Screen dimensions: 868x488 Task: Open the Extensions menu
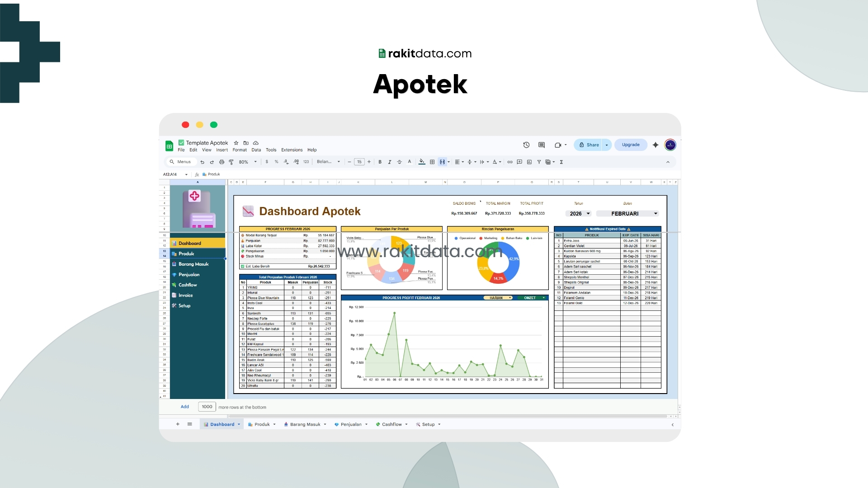tap(292, 150)
